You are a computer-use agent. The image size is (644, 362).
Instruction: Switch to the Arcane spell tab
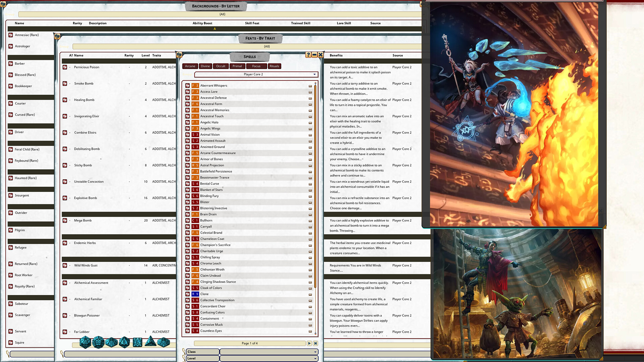pos(190,66)
